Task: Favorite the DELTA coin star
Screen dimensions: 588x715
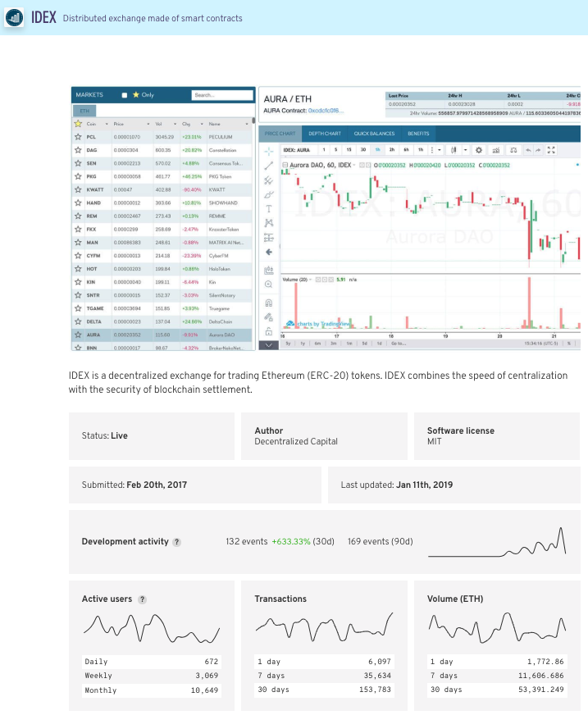Action: [78, 321]
